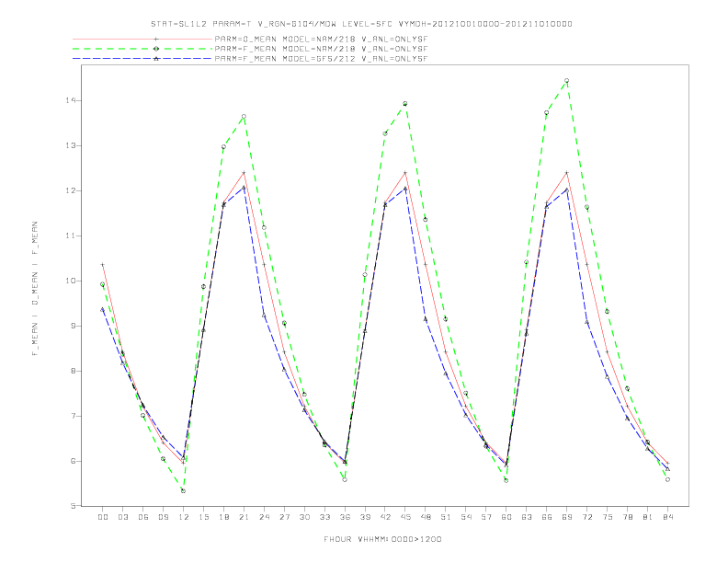
Task: Click the rotated y-axis title F_MEAN | O_MEAN | F_MEAN
Action: (x=35, y=289)
